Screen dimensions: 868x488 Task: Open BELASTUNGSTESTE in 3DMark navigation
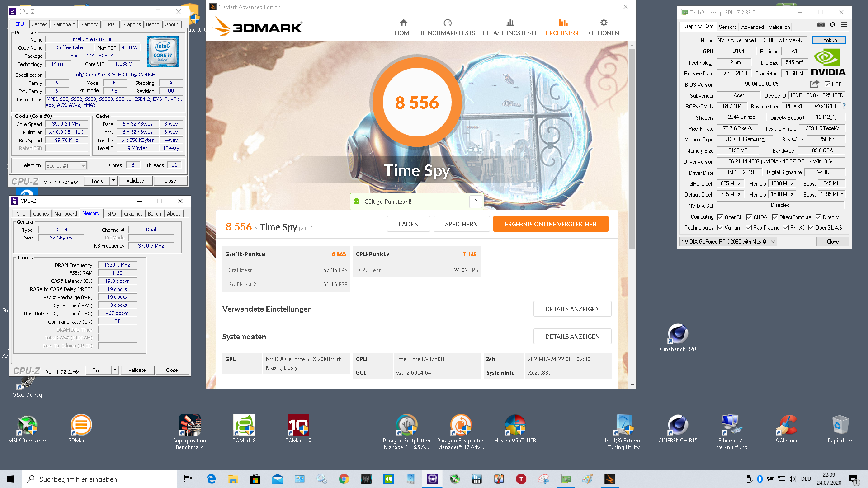point(510,28)
